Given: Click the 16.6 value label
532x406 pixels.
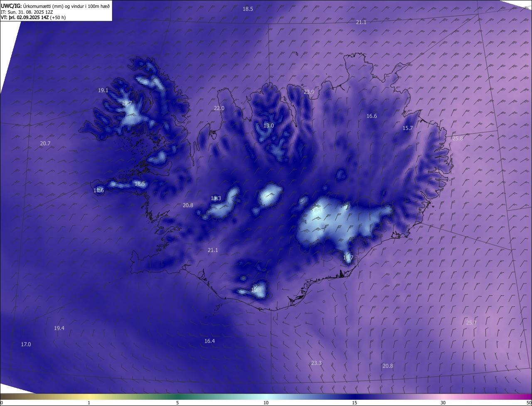Looking at the screenshot, I should (x=372, y=116).
